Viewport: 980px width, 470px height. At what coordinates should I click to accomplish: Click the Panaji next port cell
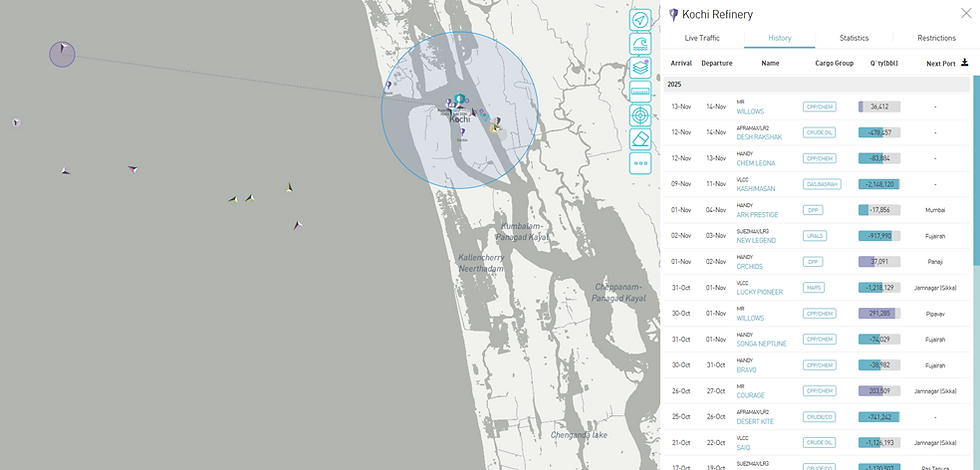(935, 262)
